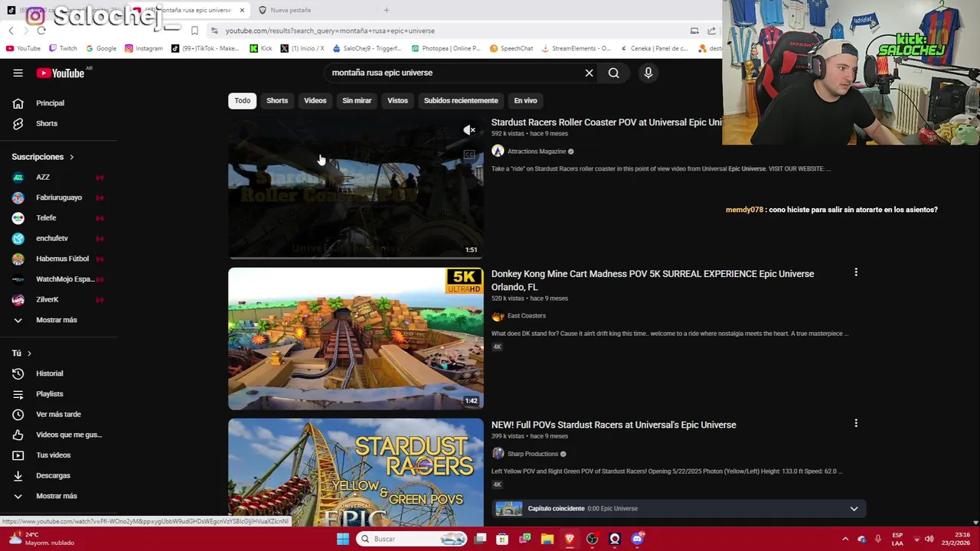This screenshot has width=980, height=551.
Task: Play the Stardust Racers Yellow & Green thumbnail
Action: (356, 472)
